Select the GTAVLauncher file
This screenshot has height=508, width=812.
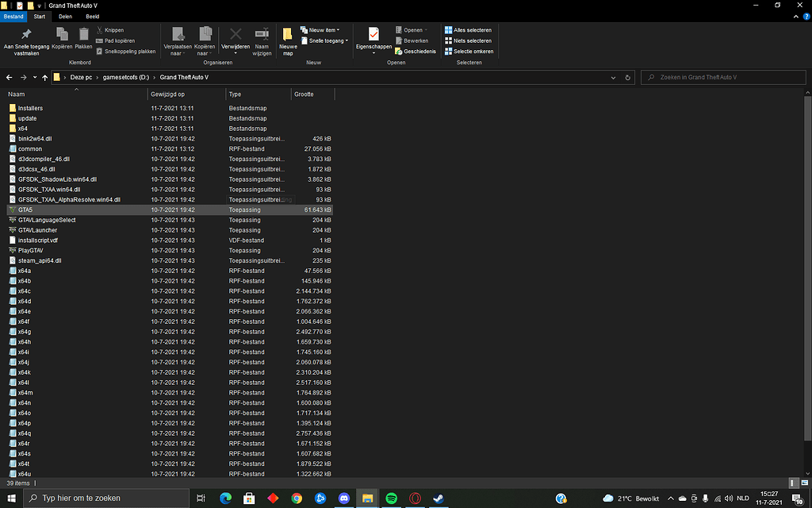click(170, 230)
